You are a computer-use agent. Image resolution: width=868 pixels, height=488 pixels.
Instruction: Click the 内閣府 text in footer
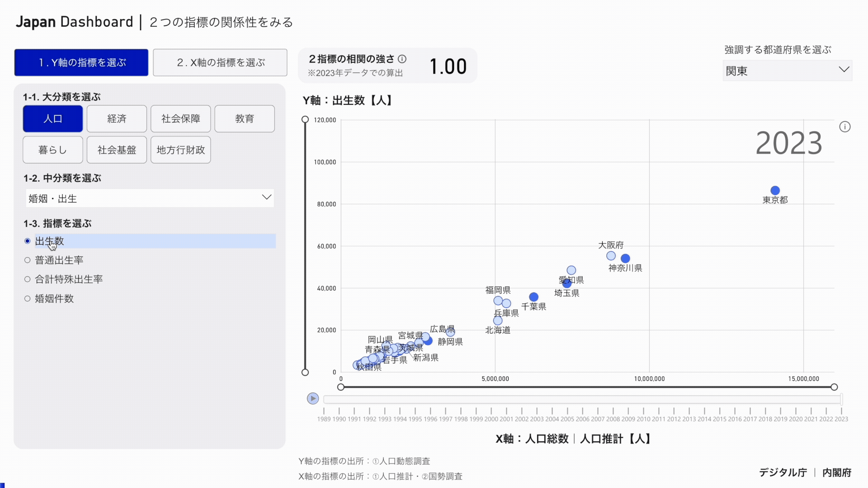click(837, 472)
